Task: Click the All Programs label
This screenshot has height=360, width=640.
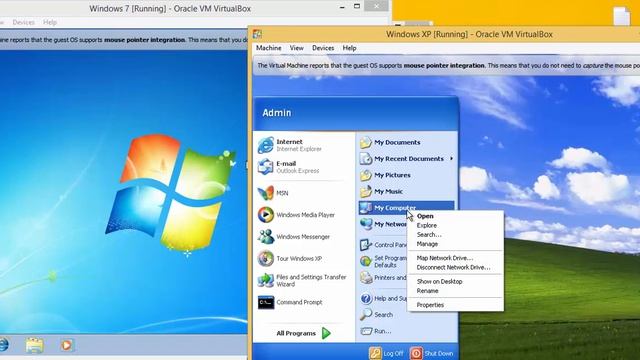Action: click(296, 333)
